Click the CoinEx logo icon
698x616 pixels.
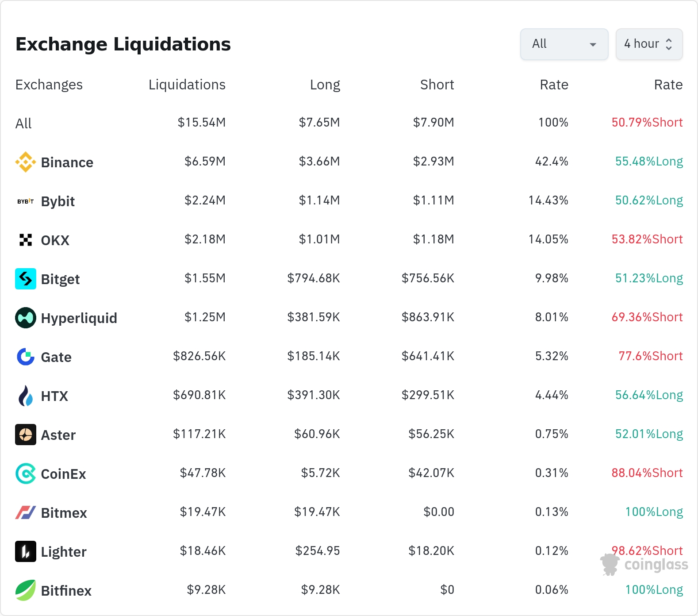click(x=26, y=474)
